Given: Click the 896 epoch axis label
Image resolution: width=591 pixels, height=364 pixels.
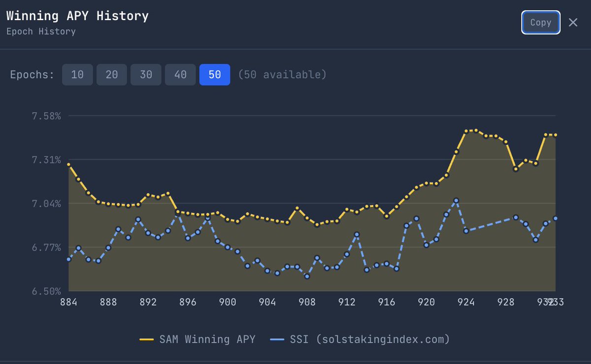Looking at the screenshot, I should point(188,302).
